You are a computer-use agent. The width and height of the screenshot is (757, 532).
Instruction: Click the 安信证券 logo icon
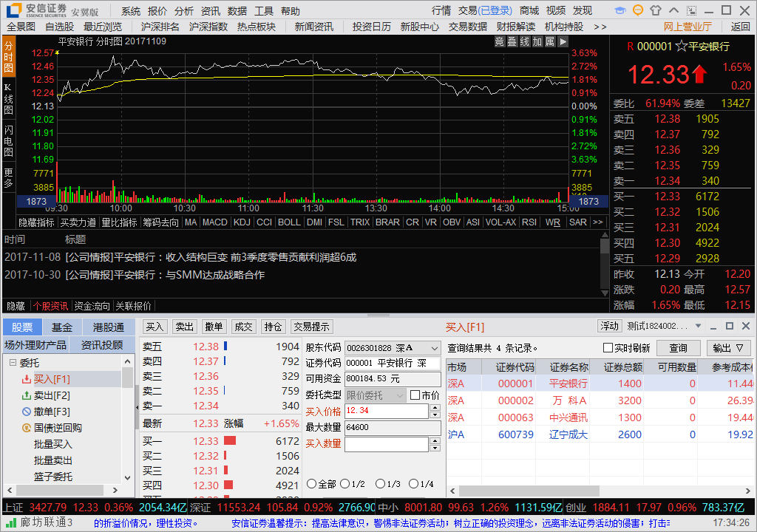pos(13,10)
